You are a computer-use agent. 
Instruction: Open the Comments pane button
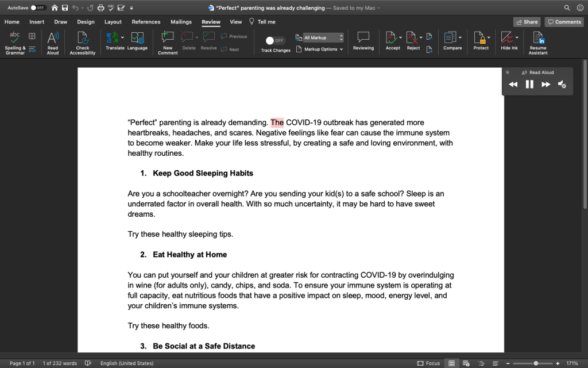point(564,22)
